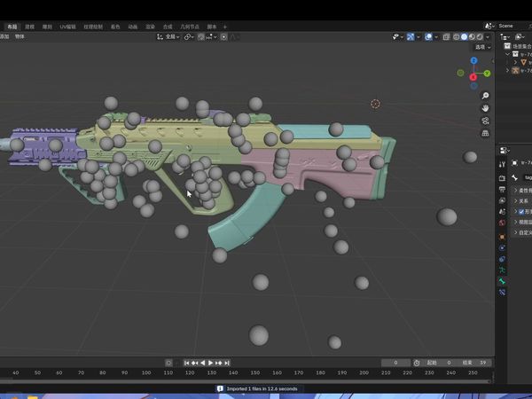Click the import status message
The height and width of the screenshot is (399, 532).
(x=259, y=389)
